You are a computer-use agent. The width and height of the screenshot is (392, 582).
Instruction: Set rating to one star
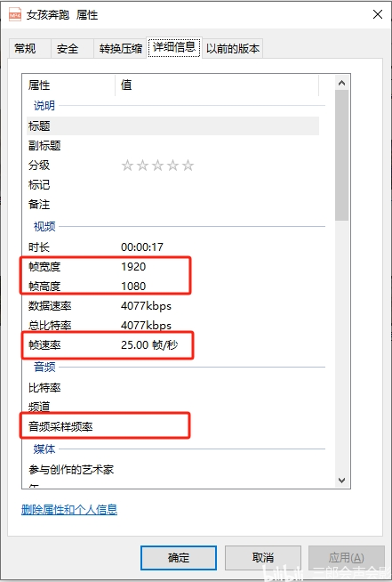127,166
